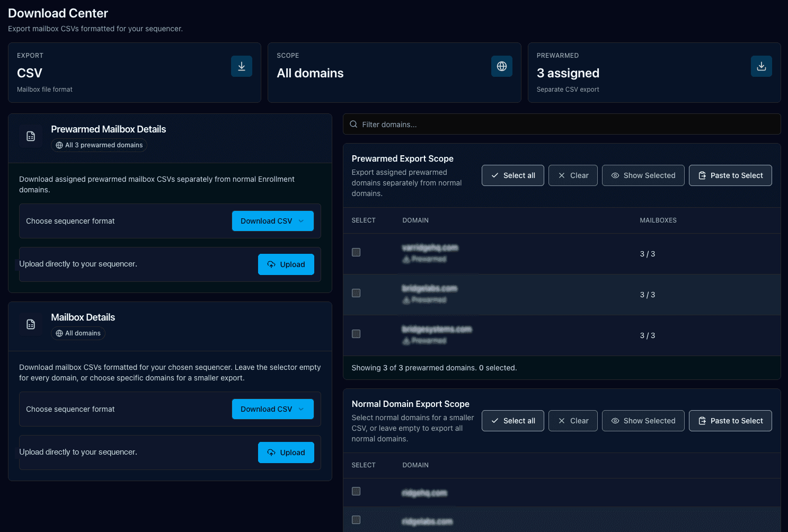The image size is (788, 532).
Task: Click the bridgesystems.com domain name
Action: [x=437, y=329]
